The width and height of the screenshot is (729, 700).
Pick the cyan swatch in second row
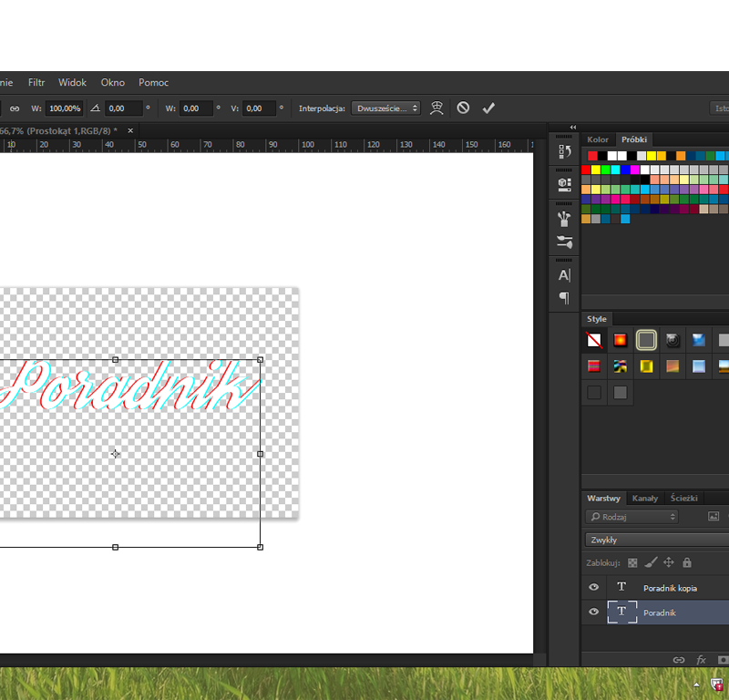(615, 170)
